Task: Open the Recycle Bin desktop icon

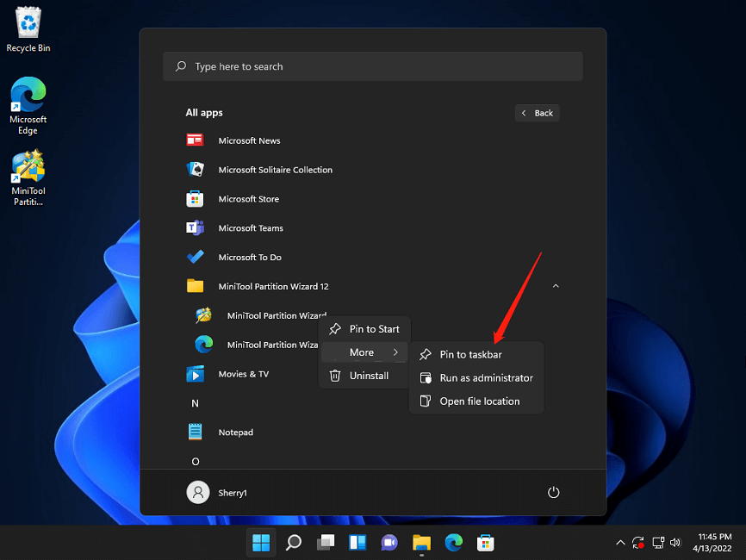Action: click(28, 28)
